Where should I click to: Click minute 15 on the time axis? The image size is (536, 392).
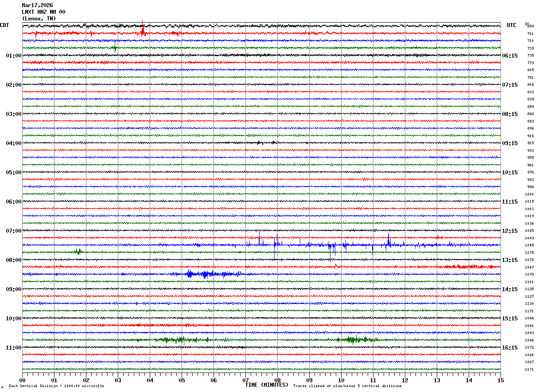click(x=500, y=380)
